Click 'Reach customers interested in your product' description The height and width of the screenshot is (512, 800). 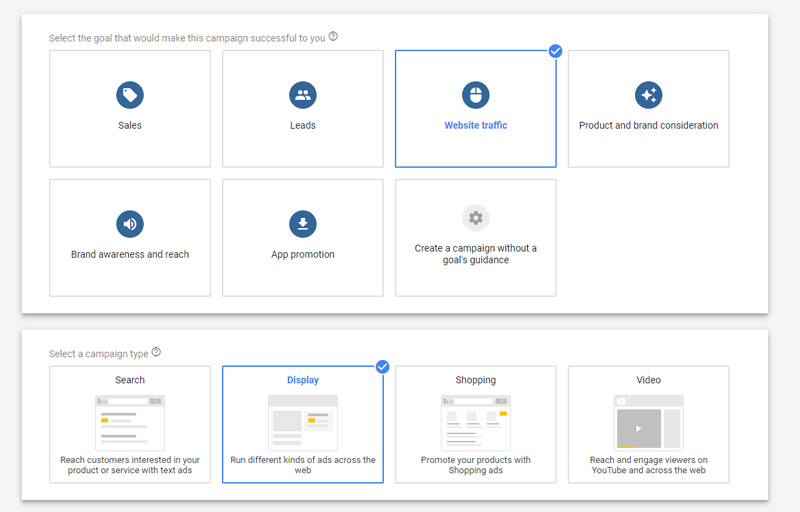(x=130, y=465)
